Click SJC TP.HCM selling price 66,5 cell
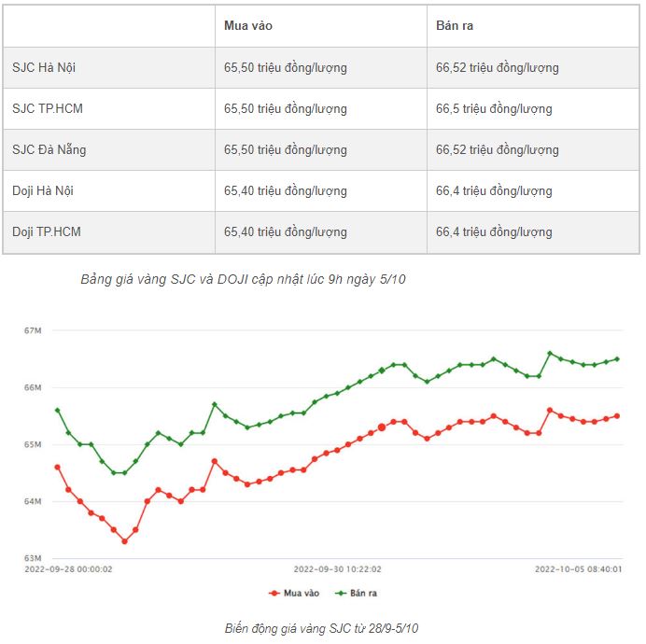646x644 pixels. pyautogui.click(x=494, y=108)
